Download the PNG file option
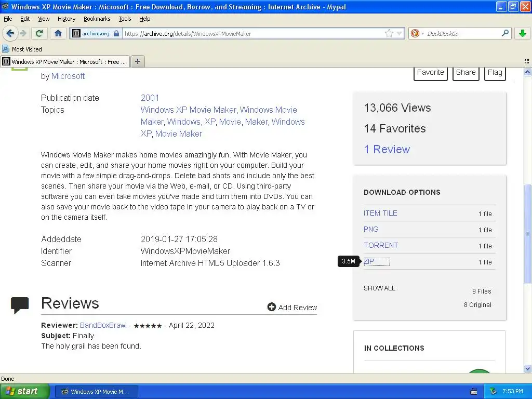This screenshot has height=399, width=532. click(371, 229)
